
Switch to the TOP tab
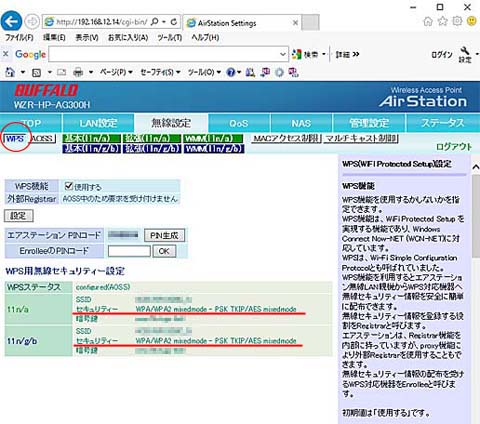[x=31, y=123]
